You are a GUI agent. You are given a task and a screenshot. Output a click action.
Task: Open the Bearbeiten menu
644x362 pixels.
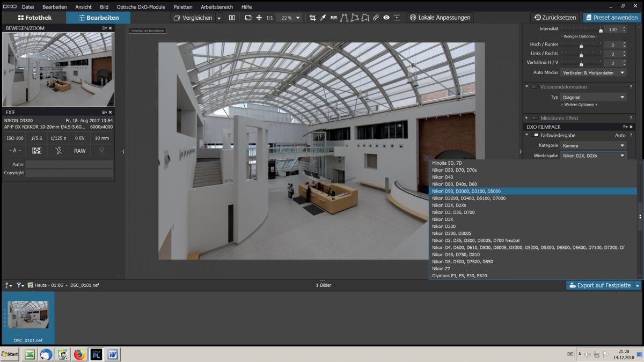point(55,7)
